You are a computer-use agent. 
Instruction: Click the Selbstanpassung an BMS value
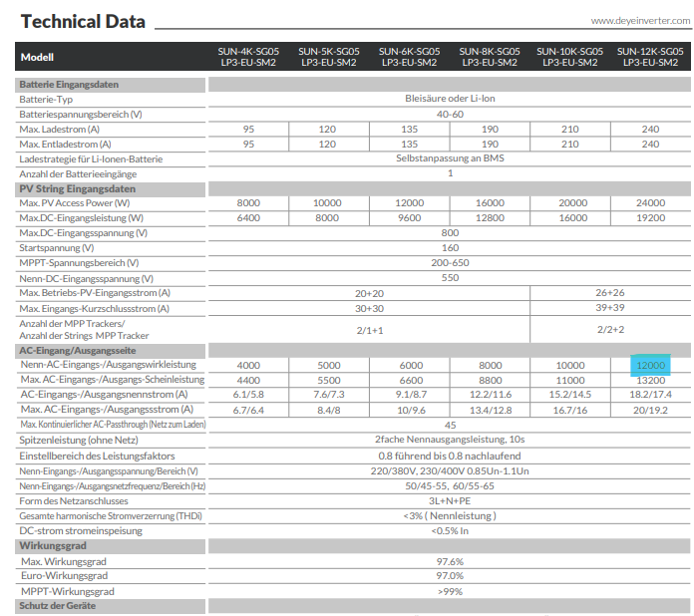[450, 158]
